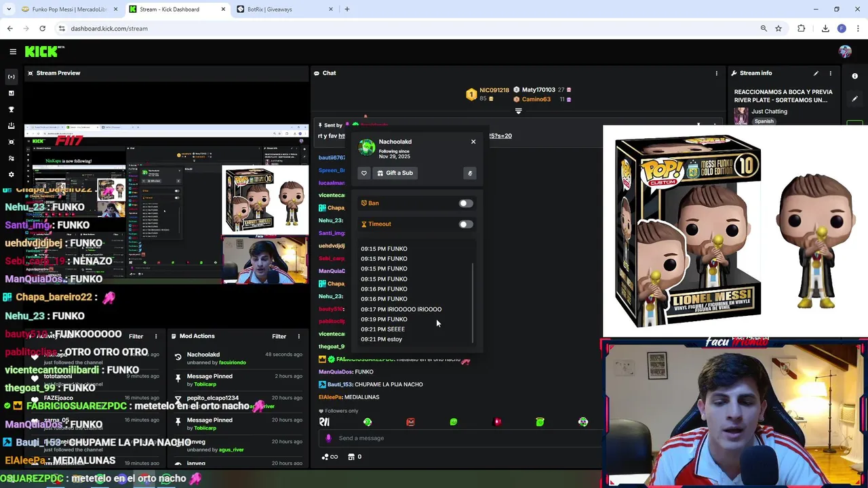This screenshot has width=868, height=488.
Task: Click the browser back arrow
Action: tap(9, 28)
